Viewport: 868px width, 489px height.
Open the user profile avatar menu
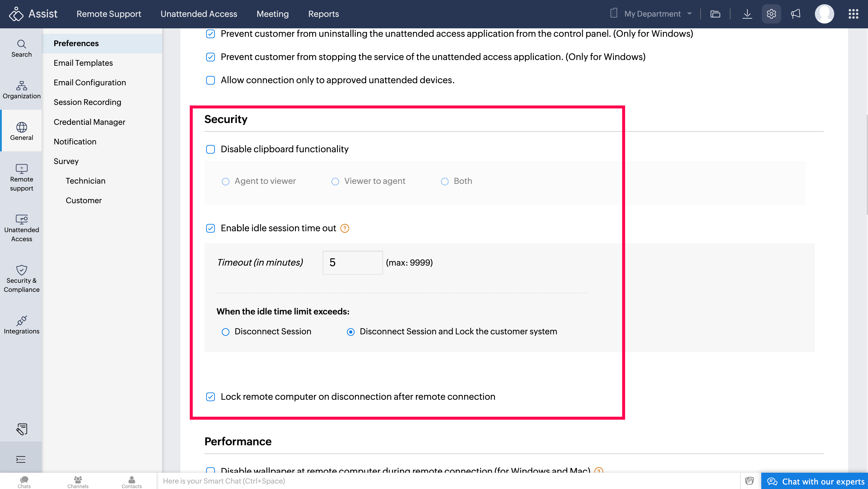coord(824,14)
